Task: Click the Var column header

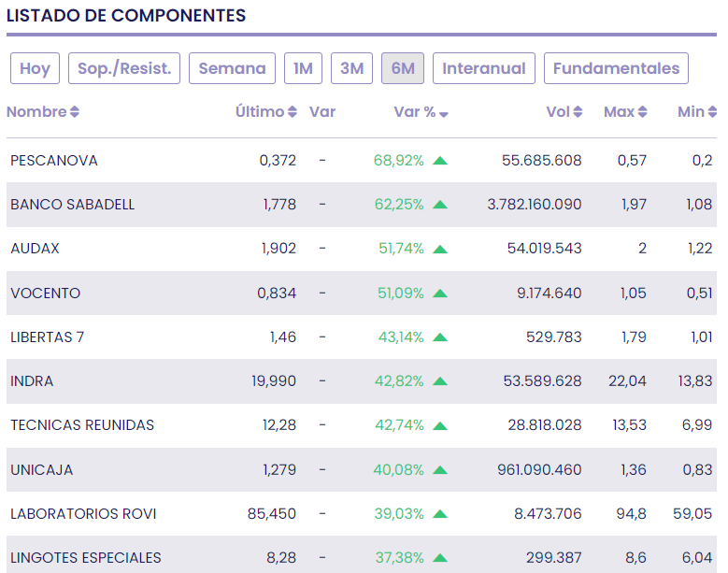Action: pos(322,112)
